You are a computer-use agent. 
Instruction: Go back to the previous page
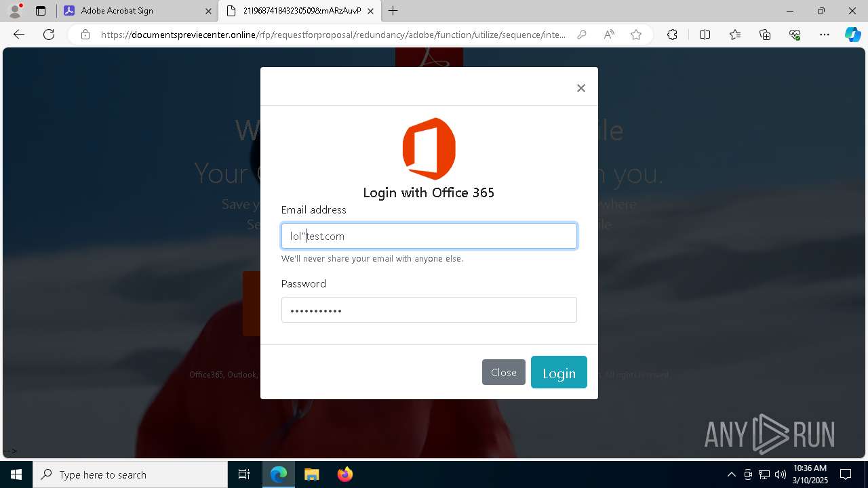19,35
